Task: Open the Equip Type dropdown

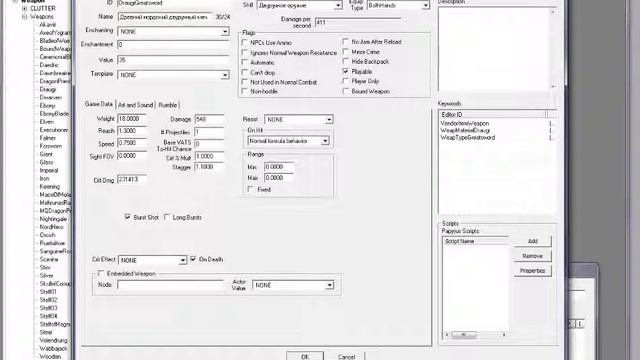Action: 425,6
